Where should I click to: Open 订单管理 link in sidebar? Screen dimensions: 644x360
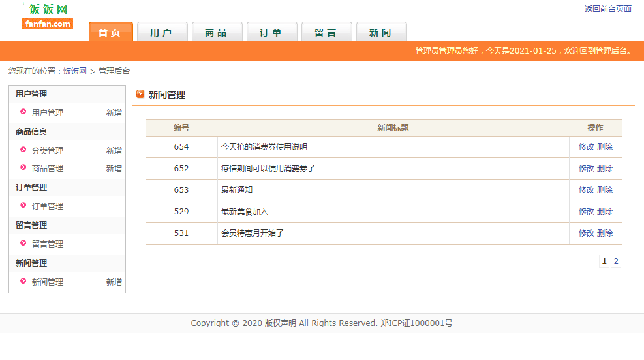pos(48,206)
